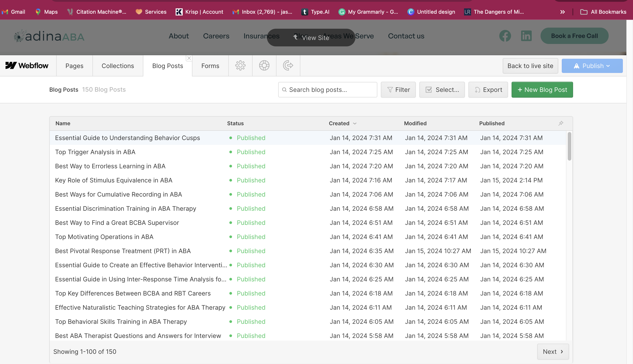
Task: Show more bookmarks with double chevron
Action: [562, 12]
